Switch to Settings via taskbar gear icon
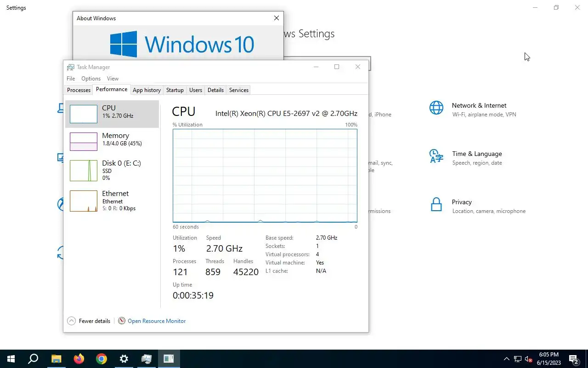Viewport: 588px width, 368px height. point(124,359)
